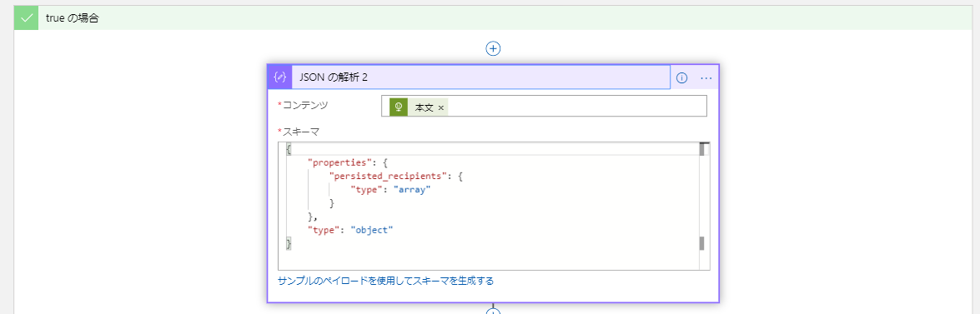Image resolution: width=980 pixels, height=314 pixels.
Task: Open the info icon on JSON の解析 2
Action: click(682, 78)
